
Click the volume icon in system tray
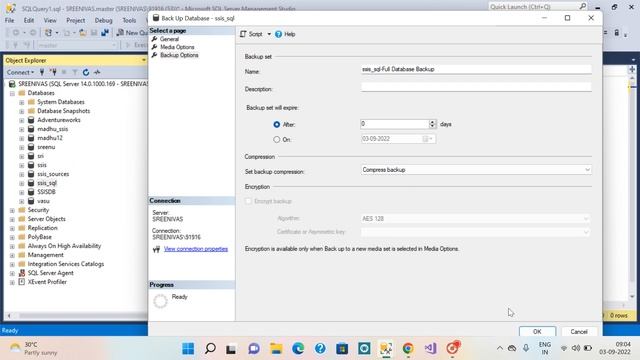coord(576,348)
